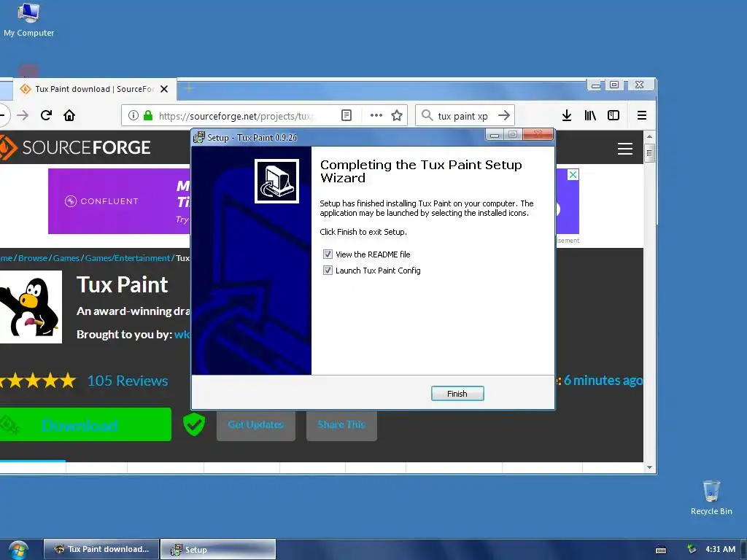The height and width of the screenshot is (560, 747).
Task: Switch to Setup taskbar item
Action: click(x=218, y=549)
